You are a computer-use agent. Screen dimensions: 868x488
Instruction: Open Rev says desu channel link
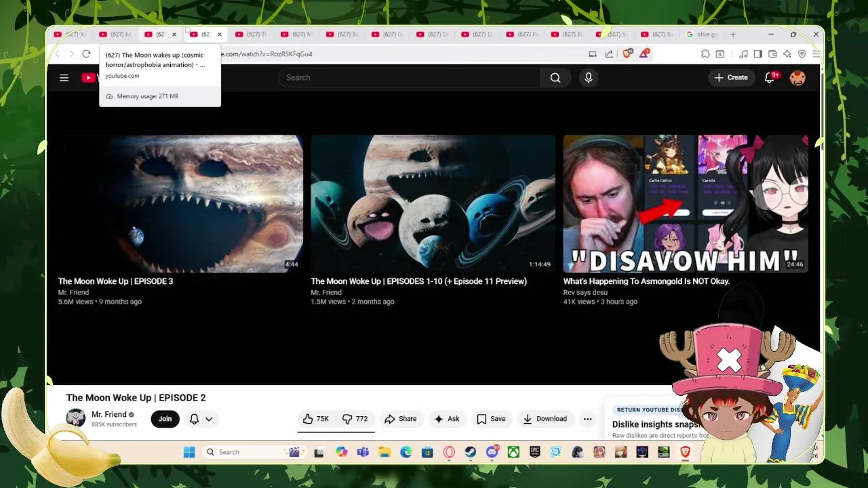[x=585, y=292]
